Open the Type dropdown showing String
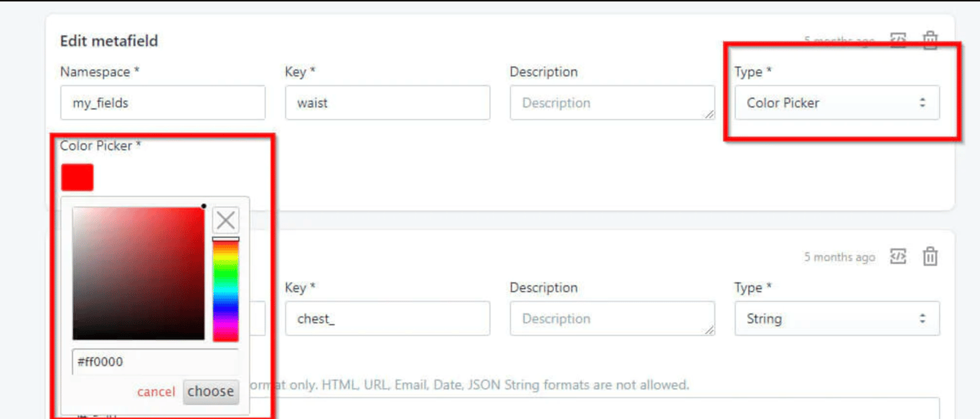980x419 pixels. pyautogui.click(x=837, y=319)
